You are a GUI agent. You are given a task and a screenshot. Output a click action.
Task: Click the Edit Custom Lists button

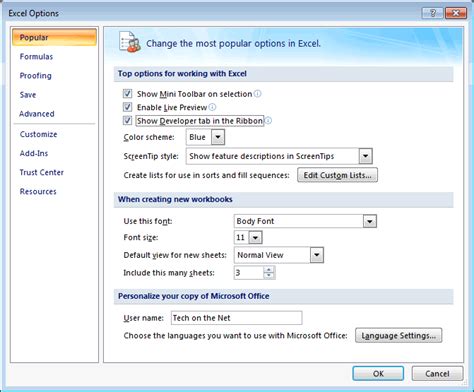click(x=337, y=175)
